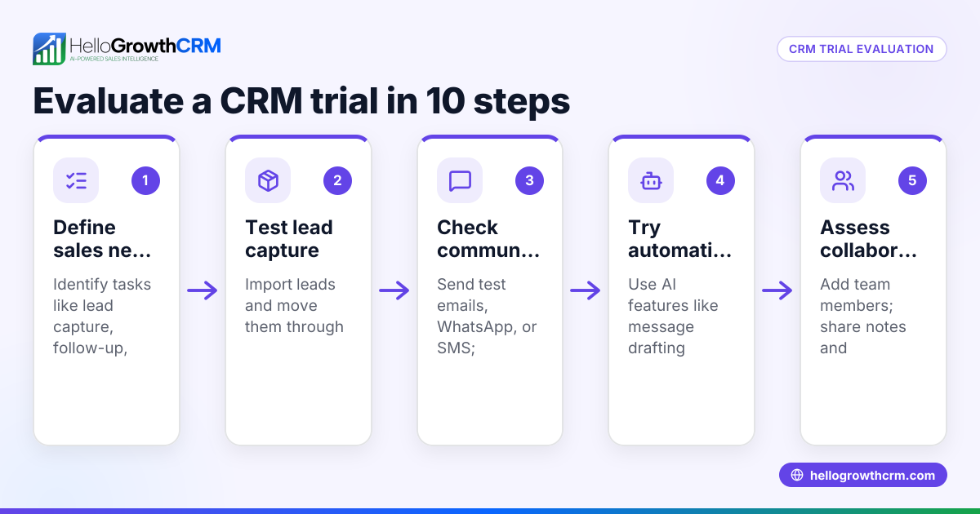Image resolution: width=980 pixels, height=514 pixels.
Task: Open the hellogrowthcrm.com link pill
Action: [x=863, y=476]
